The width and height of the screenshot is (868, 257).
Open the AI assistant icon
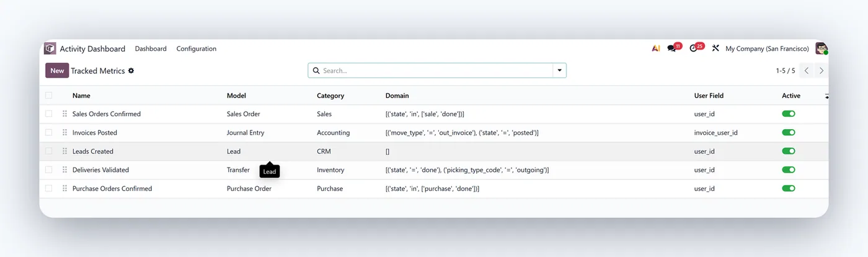(x=655, y=48)
